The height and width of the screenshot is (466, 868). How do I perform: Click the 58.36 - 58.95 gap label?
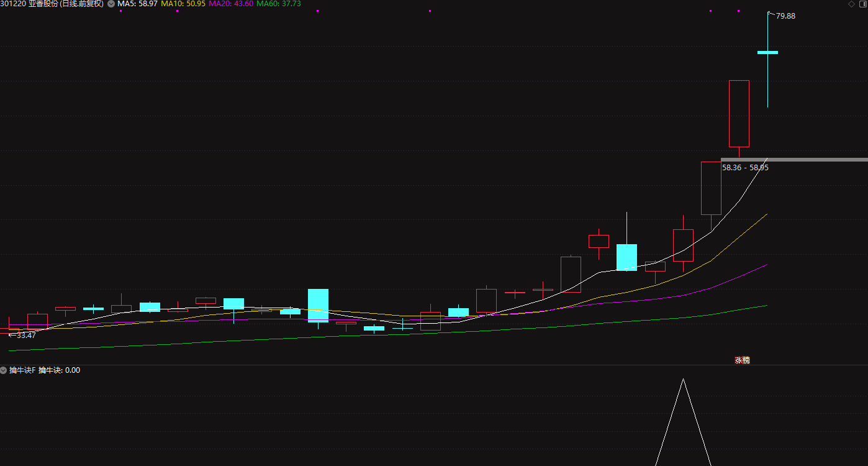(x=745, y=167)
